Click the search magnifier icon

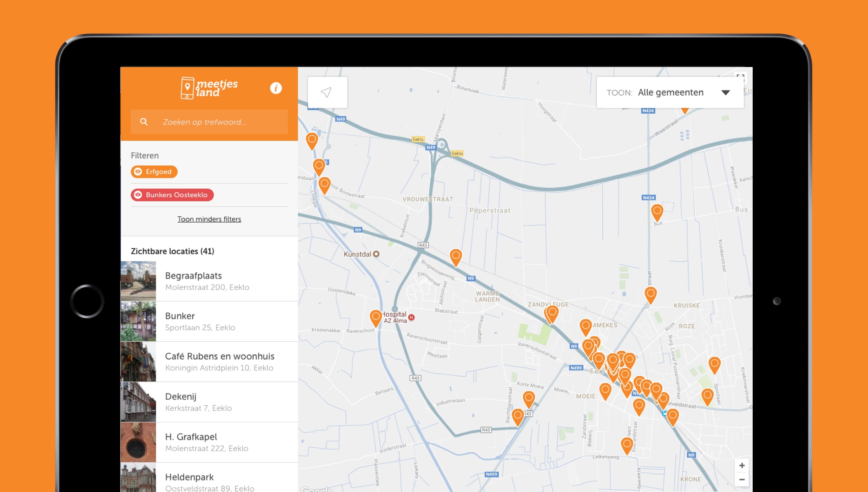[144, 122]
